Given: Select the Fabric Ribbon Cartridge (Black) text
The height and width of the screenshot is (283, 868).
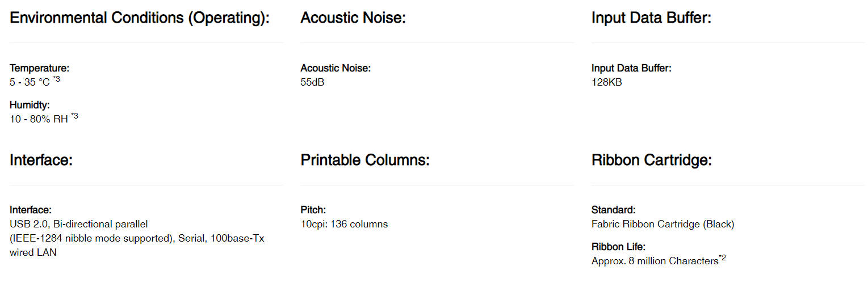Looking at the screenshot, I should pos(662,224).
